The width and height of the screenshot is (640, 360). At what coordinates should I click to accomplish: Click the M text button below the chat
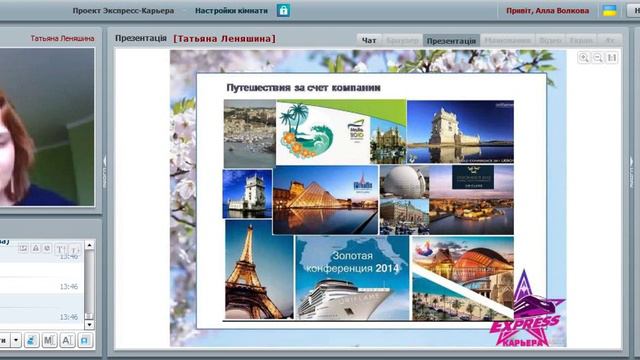pyautogui.click(x=49, y=340)
